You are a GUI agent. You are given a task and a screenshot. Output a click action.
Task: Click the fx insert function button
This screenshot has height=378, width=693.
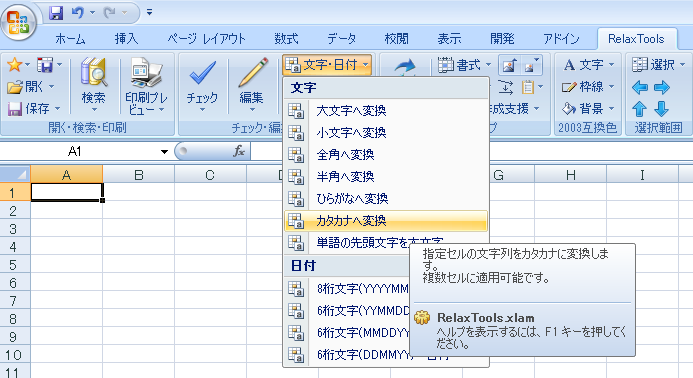[x=239, y=152]
